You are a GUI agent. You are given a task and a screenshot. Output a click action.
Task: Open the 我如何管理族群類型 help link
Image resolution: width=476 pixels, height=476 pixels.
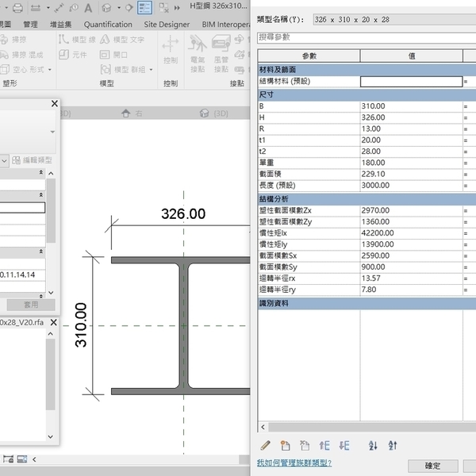tap(294, 463)
